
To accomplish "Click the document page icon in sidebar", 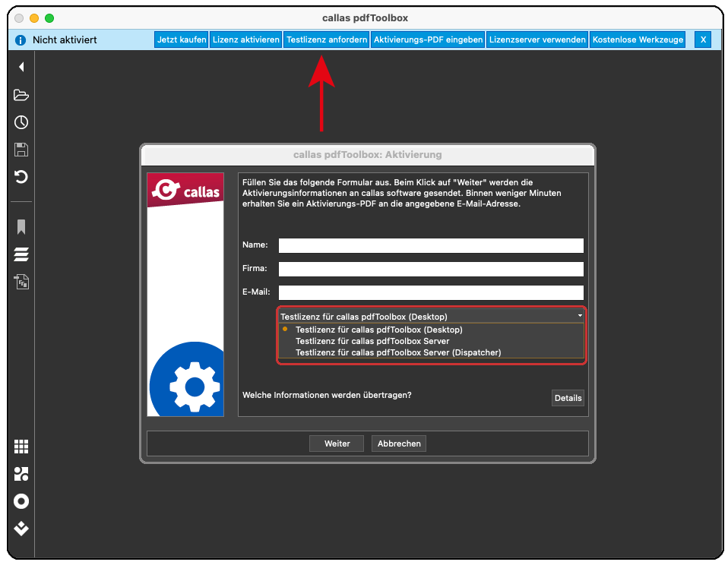I will (x=21, y=282).
